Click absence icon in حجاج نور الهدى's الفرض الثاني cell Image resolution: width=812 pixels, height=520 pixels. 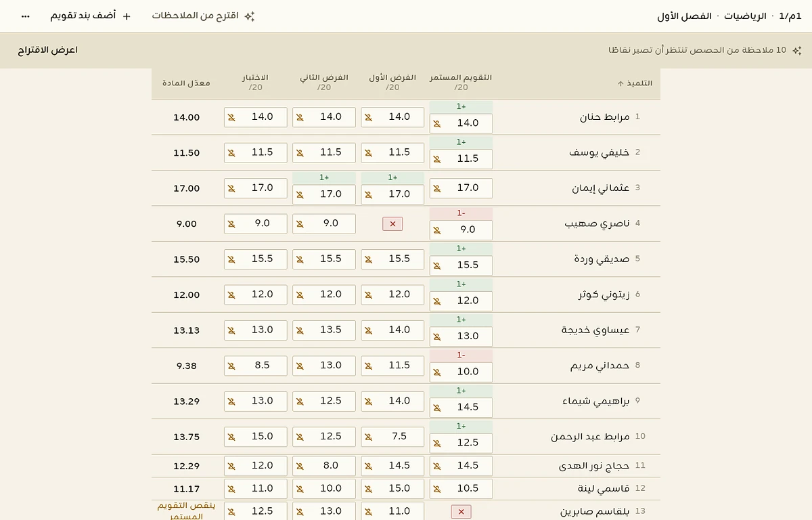click(x=300, y=467)
